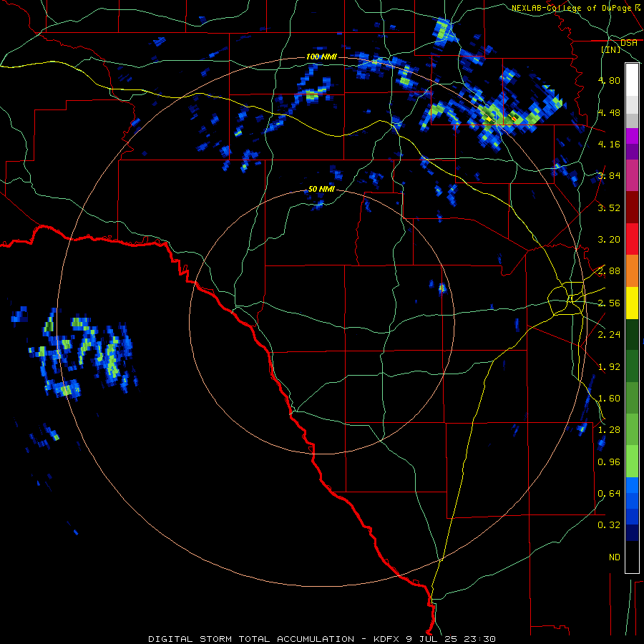
Task: Click the dark red legend swatch
Action: point(632,208)
